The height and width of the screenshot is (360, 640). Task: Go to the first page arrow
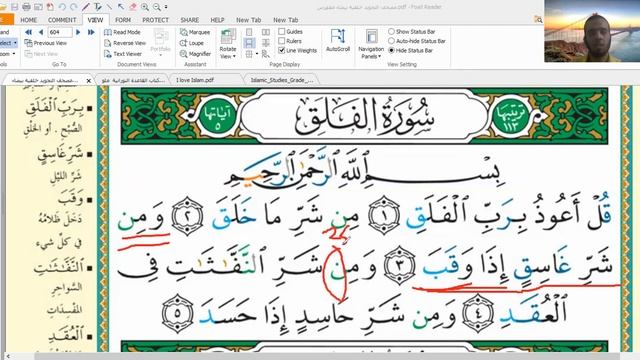click(x=29, y=32)
